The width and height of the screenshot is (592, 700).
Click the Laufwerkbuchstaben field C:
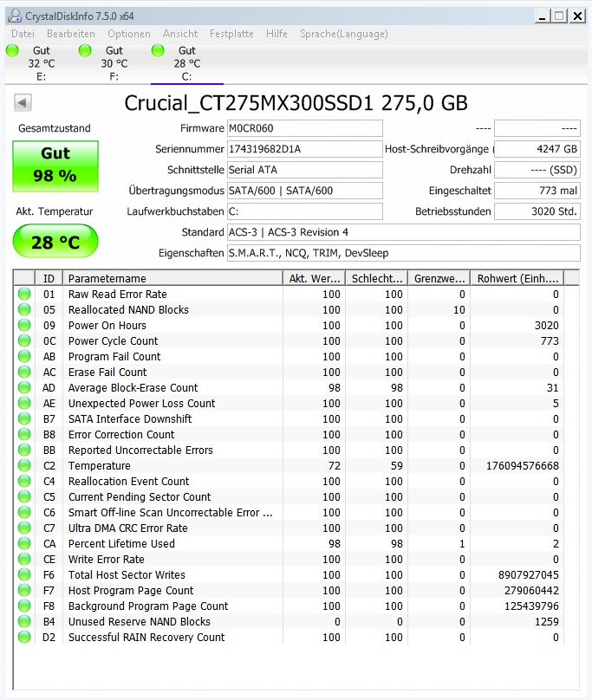pos(305,211)
